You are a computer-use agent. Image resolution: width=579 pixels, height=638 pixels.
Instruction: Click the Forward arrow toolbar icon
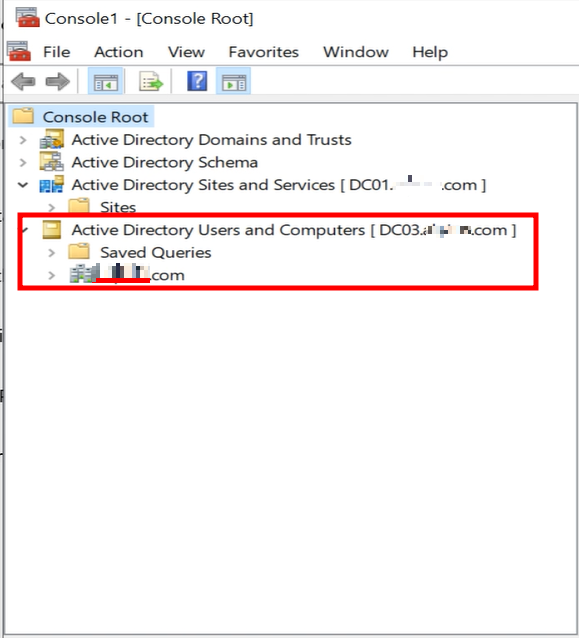(x=58, y=81)
